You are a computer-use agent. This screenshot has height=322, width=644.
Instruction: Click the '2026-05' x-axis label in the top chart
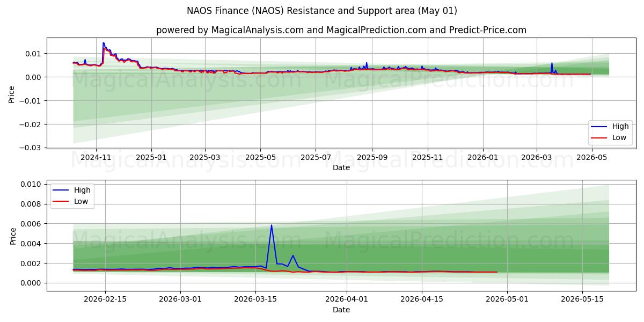591,157
